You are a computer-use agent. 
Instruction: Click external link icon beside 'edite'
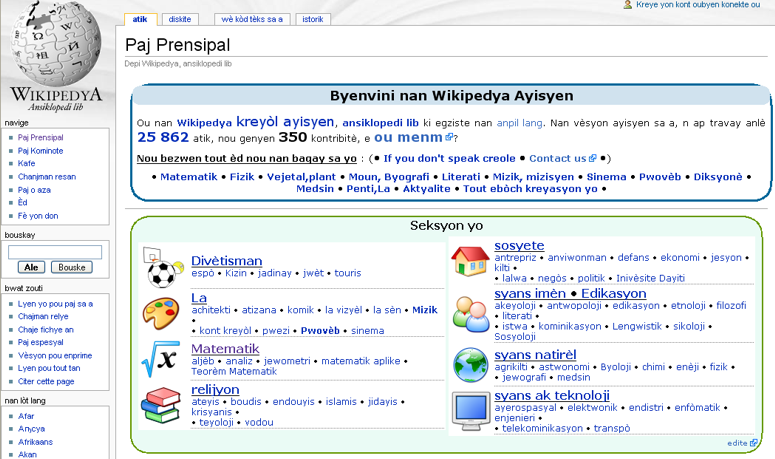tap(753, 443)
